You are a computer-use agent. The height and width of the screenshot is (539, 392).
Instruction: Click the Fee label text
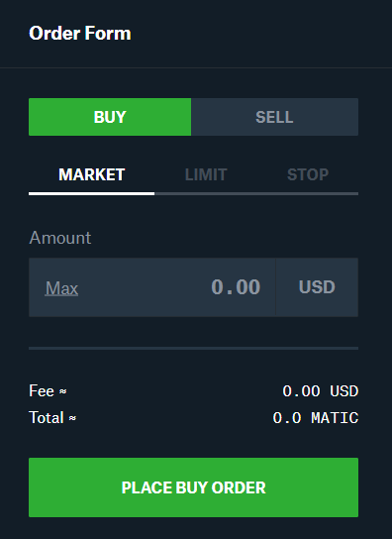click(42, 390)
